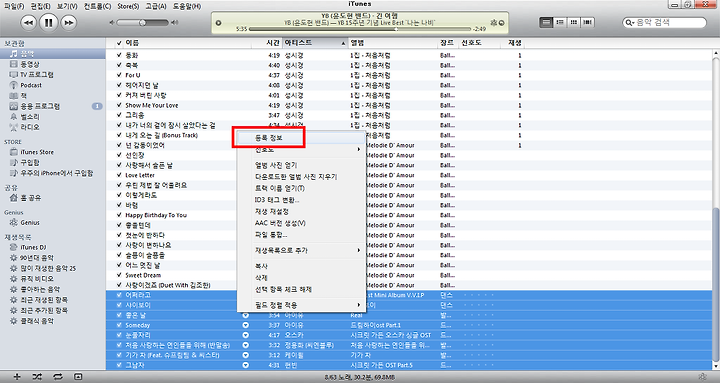Expand 선호도 submenu in context menu

click(x=301, y=150)
